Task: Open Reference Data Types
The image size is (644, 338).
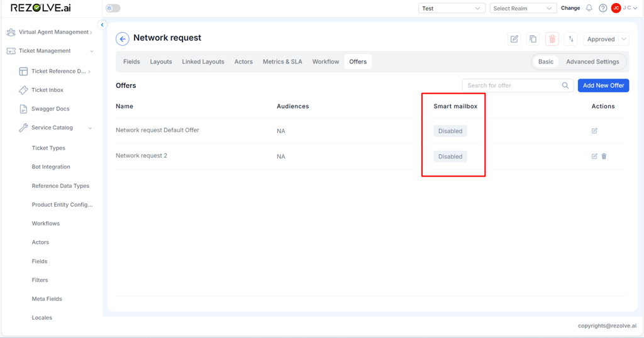Action: [60, 186]
